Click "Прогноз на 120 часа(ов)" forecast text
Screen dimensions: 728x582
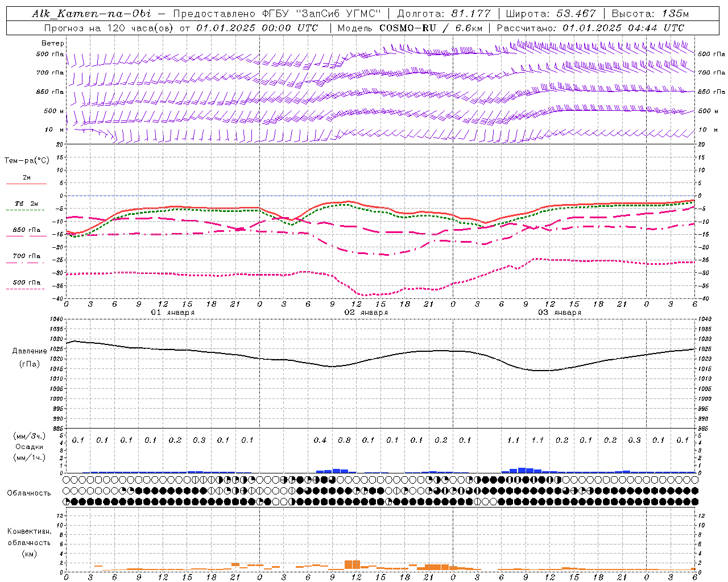110,28
